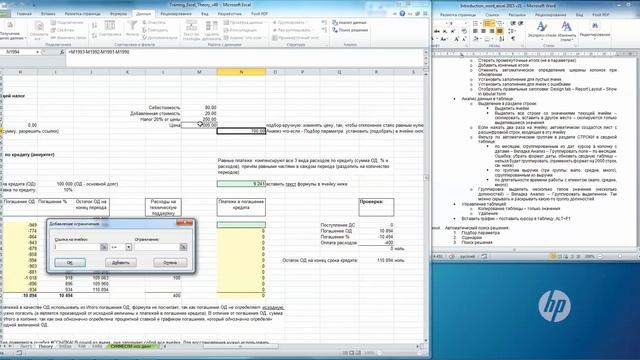The height and width of the screenshot is (360, 640).
Task: Click Поиск решения (Solver) in Excel ribbon
Action: pos(350,30)
